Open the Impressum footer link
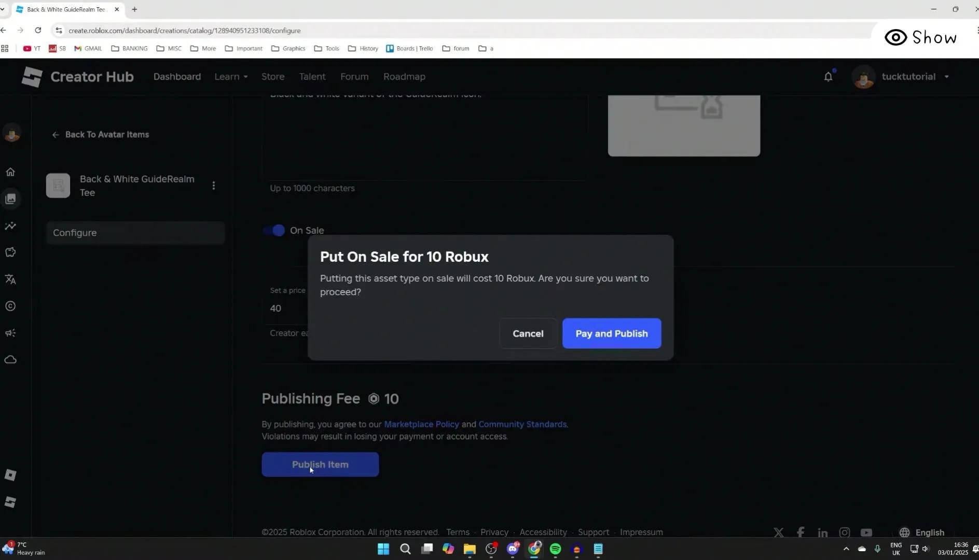The height and width of the screenshot is (560, 979). pos(641,533)
